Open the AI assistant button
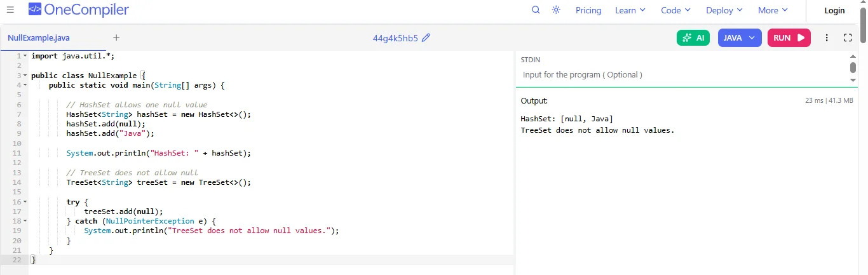Image resolution: width=868 pixels, height=275 pixels. (x=693, y=37)
